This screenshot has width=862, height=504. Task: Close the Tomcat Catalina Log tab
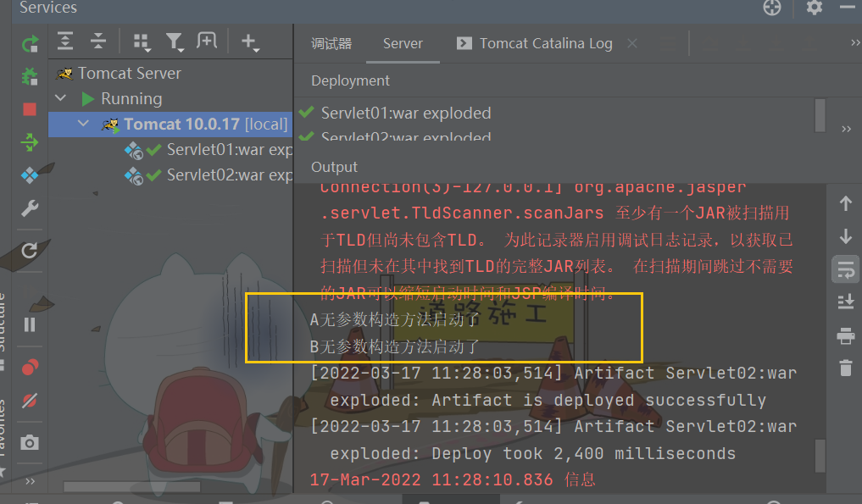tap(633, 43)
